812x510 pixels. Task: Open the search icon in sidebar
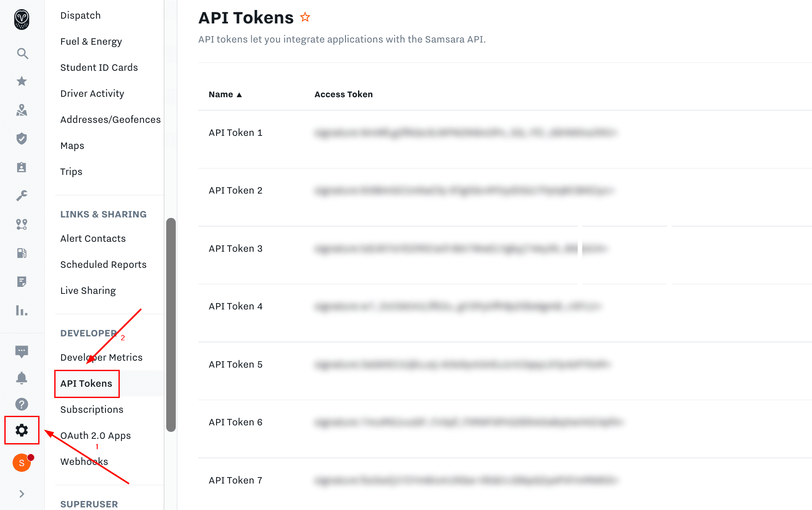click(22, 53)
